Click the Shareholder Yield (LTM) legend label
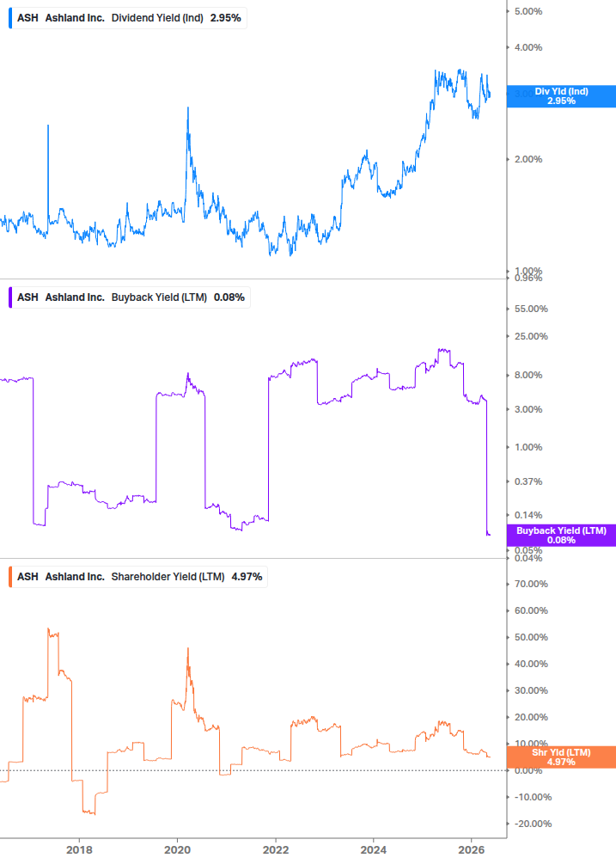The width and height of the screenshot is (616, 864). point(168,577)
